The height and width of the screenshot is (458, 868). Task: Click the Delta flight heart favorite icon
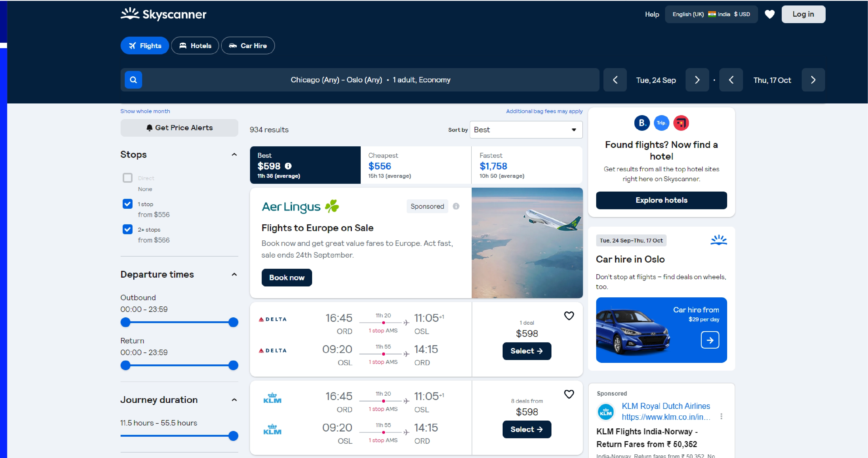click(569, 315)
